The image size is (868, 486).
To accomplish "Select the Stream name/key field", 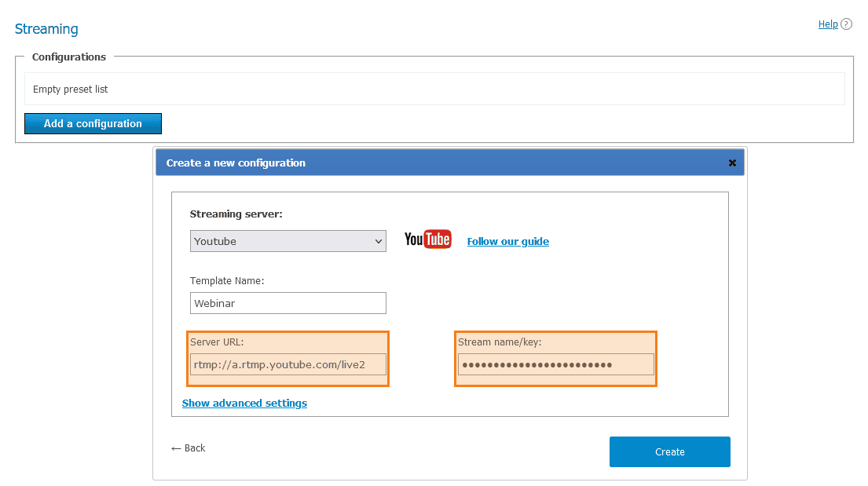I will [x=556, y=365].
